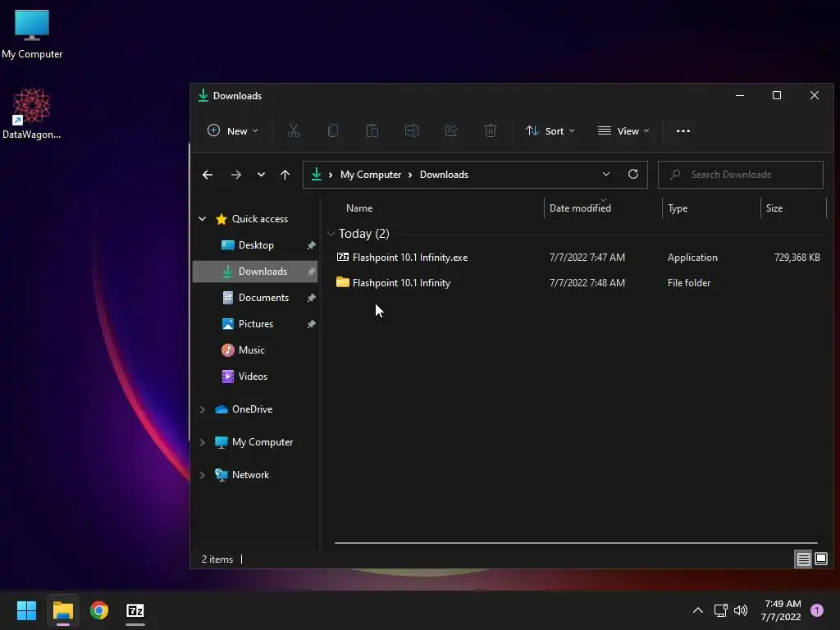Viewport: 840px width, 630px height.
Task: Expand the Network tree node
Action: [203, 475]
